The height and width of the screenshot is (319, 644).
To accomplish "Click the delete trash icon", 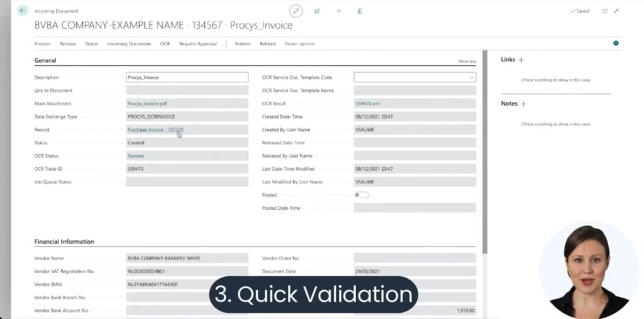I will (x=360, y=11).
